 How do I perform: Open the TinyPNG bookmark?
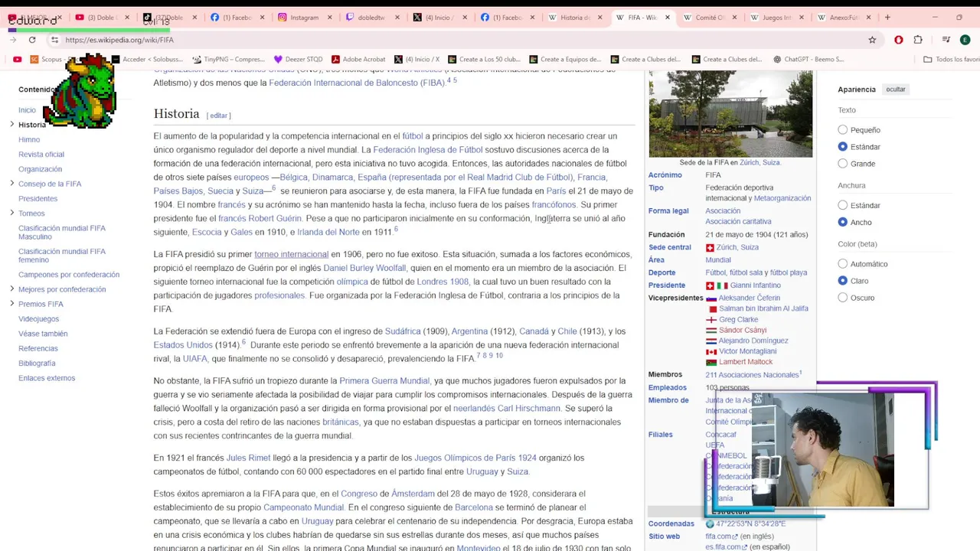pos(228,59)
